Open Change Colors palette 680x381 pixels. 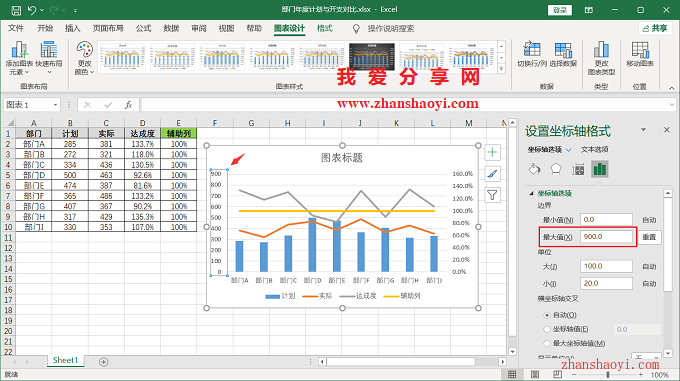tap(84, 58)
